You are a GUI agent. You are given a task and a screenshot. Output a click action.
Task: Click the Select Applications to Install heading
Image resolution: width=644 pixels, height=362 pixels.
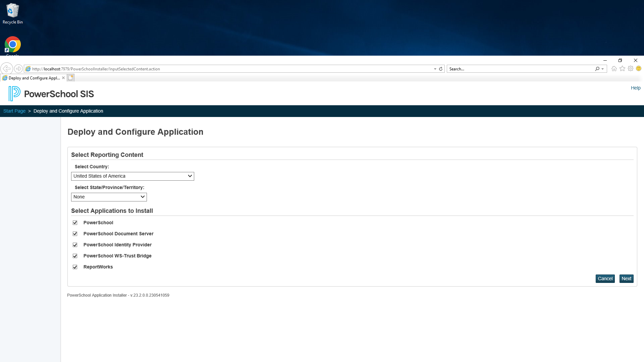pos(112,211)
